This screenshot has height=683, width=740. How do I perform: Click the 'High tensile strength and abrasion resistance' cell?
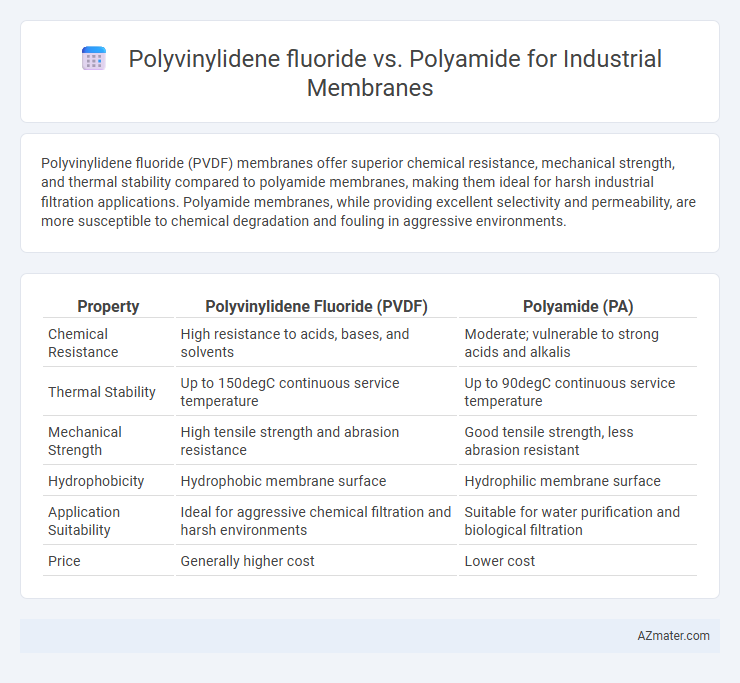pos(316,441)
